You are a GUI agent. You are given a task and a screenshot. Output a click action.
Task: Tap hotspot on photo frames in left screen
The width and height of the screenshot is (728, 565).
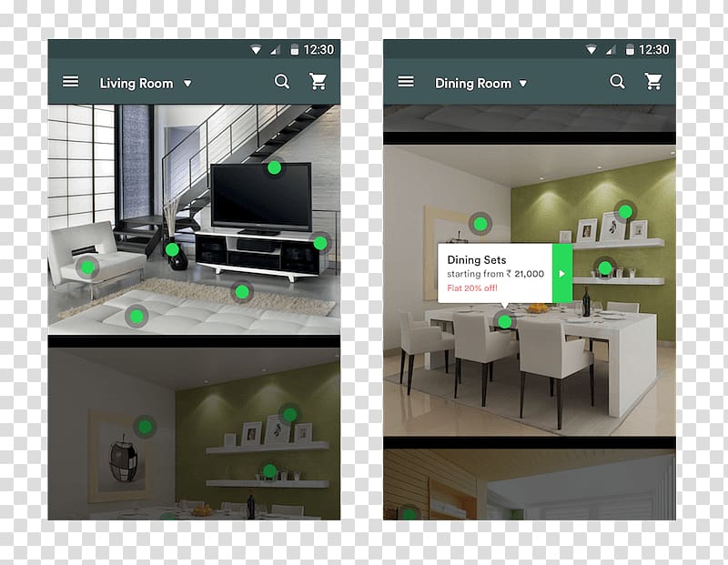coord(289,415)
